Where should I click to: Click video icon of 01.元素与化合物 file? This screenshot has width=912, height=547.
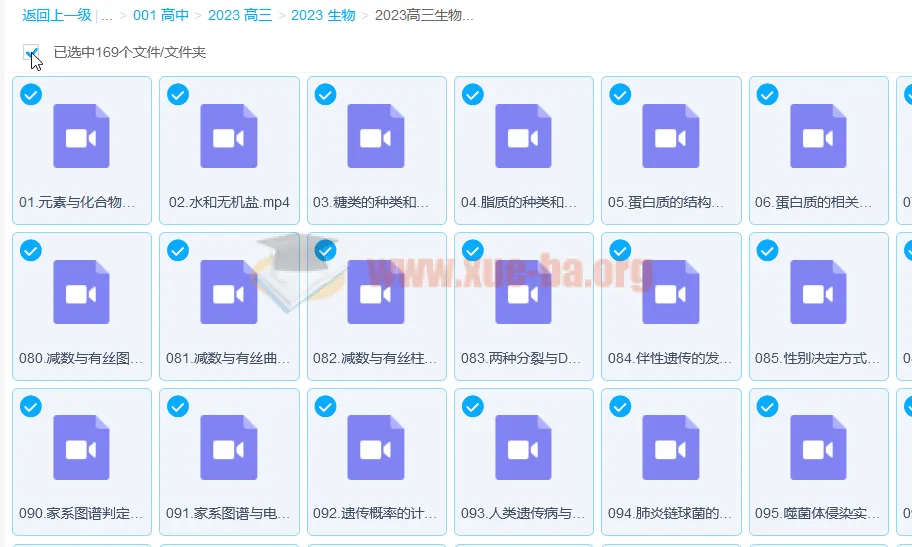pos(81,136)
